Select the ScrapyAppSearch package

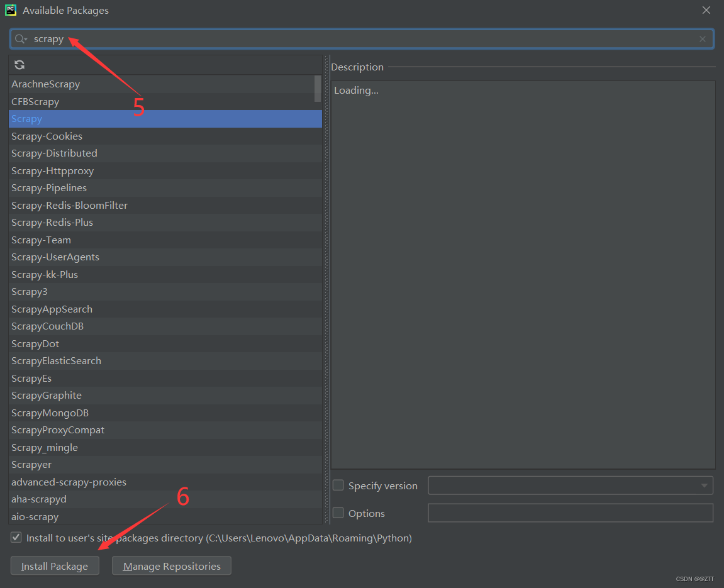(x=165, y=309)
